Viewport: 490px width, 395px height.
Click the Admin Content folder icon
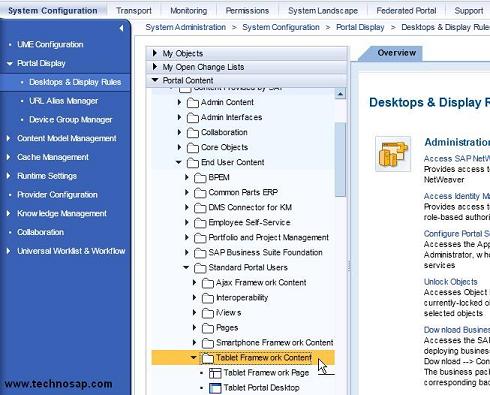click(x=193, y=103)
